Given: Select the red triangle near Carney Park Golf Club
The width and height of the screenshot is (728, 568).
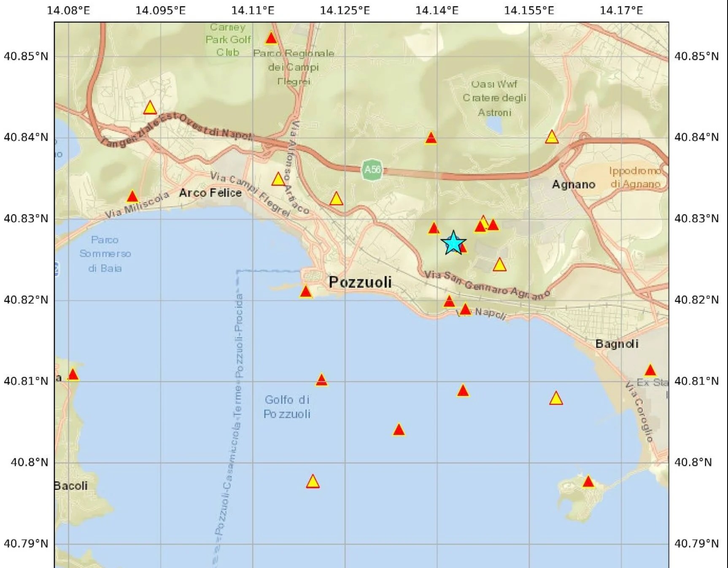Looking at the screenshot, I should coord(271,38).
